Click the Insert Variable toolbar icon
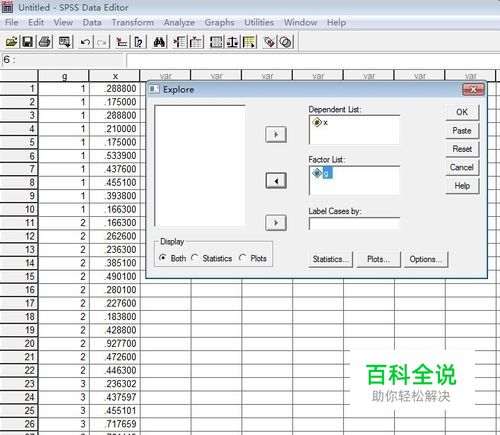Image resolution: width=500 pixels, height=435 pixels. tap(196, 42)
